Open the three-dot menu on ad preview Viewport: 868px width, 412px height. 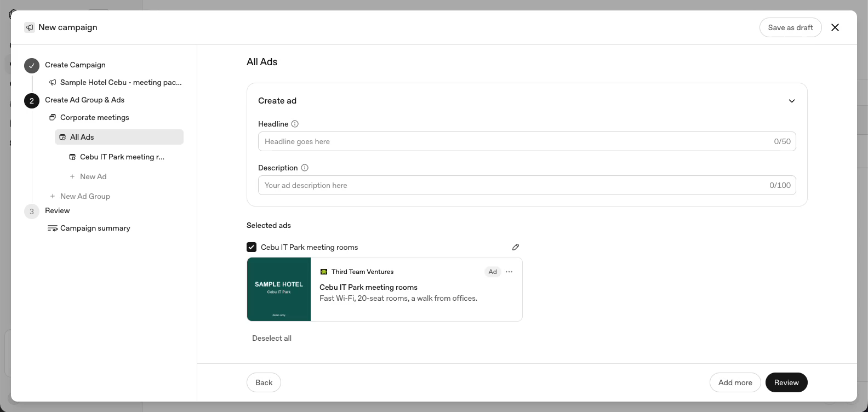tap(509, 272)
